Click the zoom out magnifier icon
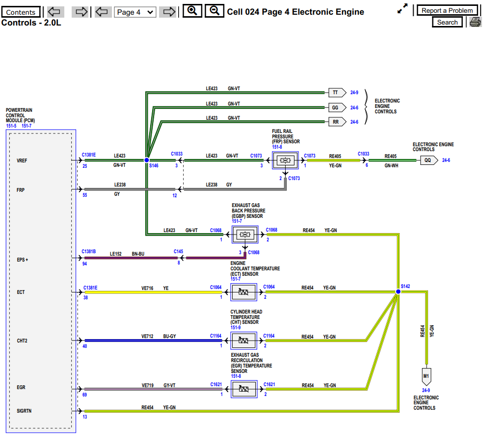 tap(214, 11)
